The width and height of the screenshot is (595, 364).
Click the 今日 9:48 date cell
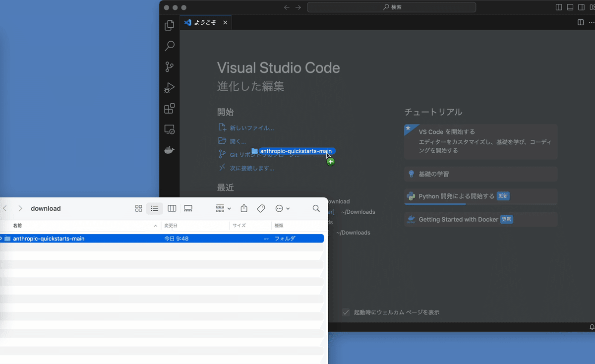[177, 239]
